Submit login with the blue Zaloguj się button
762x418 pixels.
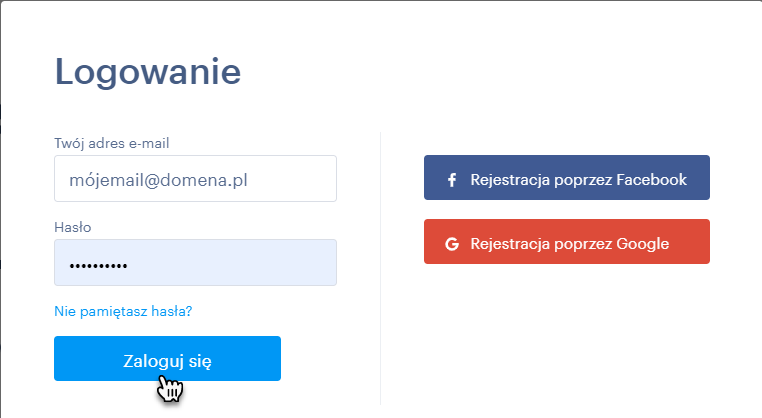point(167,358)
